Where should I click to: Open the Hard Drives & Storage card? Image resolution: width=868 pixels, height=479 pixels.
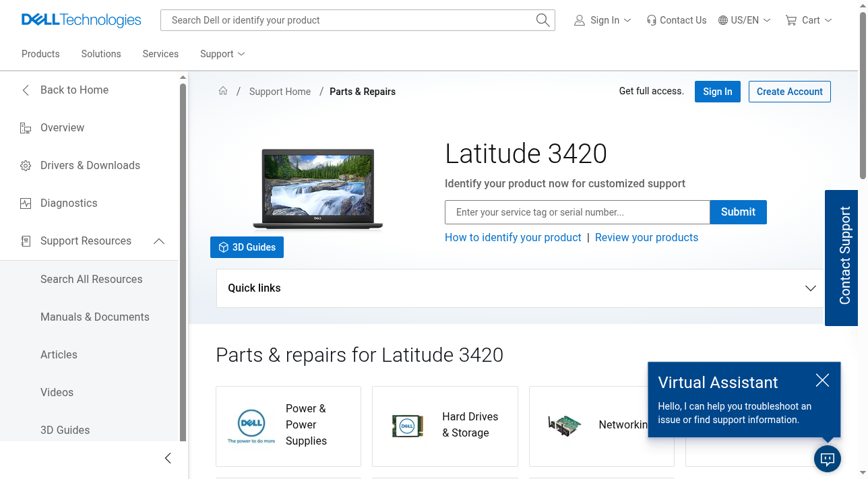click(445, 426)
